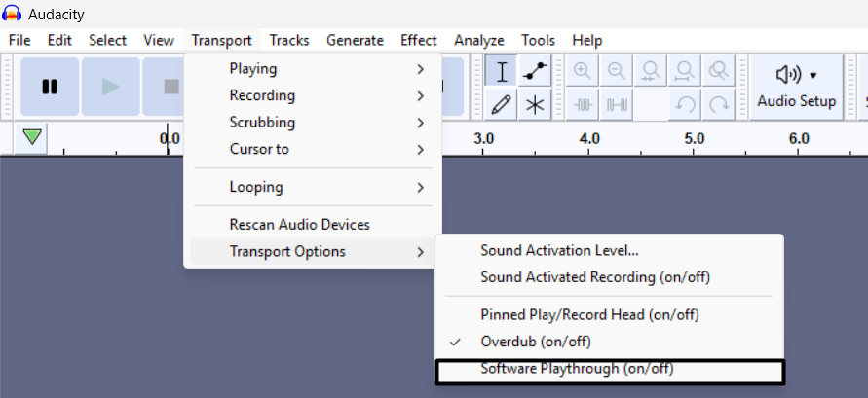Viewport: 868px width, 398px height.
Task: Activate the Multi-tool asterisk icon
Action: pyautogui.click(x=534, y=104)
